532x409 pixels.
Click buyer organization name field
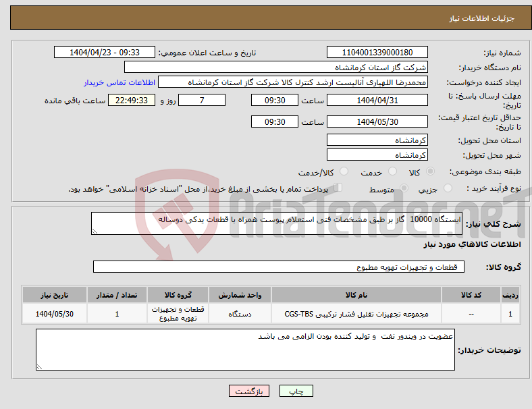[x=276, y=67]
